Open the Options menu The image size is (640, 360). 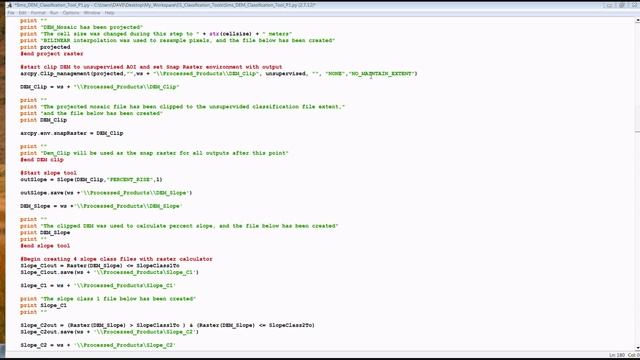(71, 13)
